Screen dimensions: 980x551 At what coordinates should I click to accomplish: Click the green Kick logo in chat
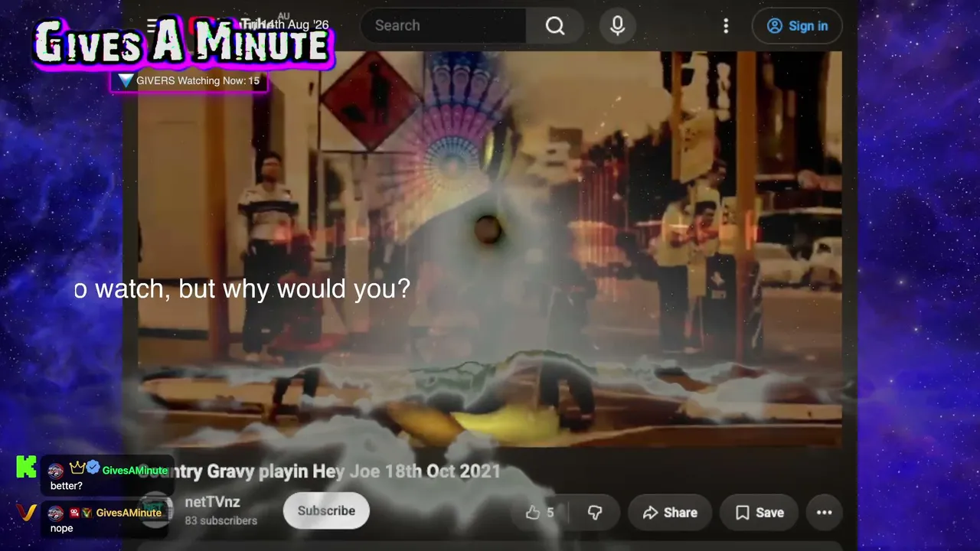(26, 466)
